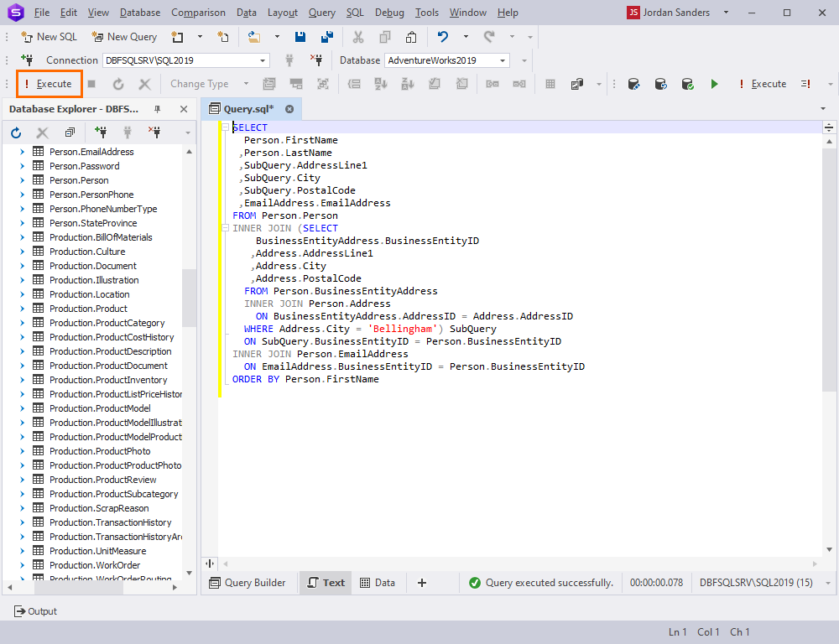Click the New SQL button

coord(49,37)
